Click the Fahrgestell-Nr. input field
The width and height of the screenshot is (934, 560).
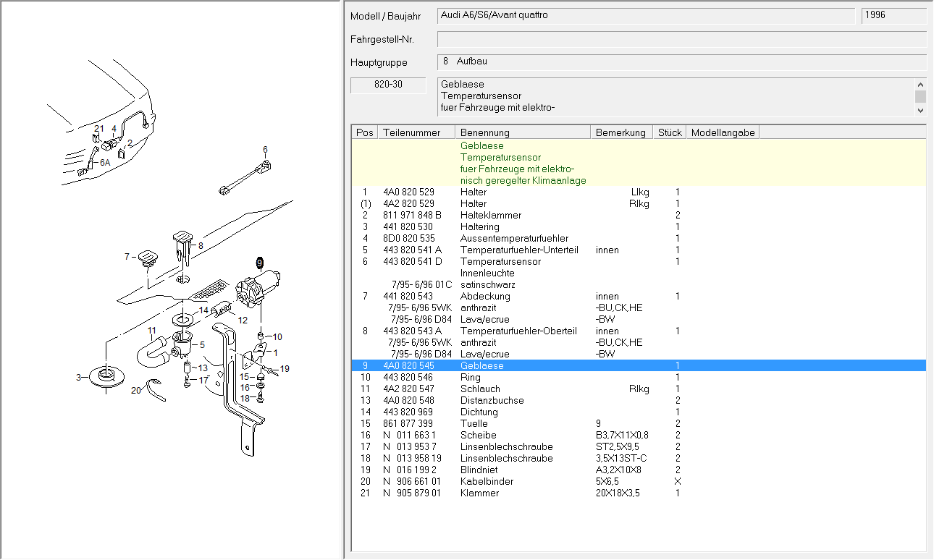[x=681, y=39]
